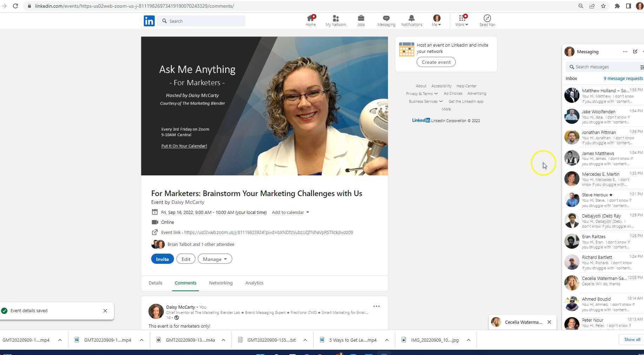This screenshot has height=355, width=644.
Task: Open the 9 message requests link
Action: (x=623, y=78)
